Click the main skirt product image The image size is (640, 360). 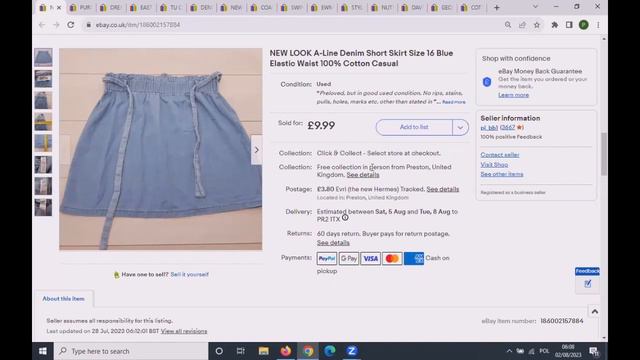coord(160,149)
